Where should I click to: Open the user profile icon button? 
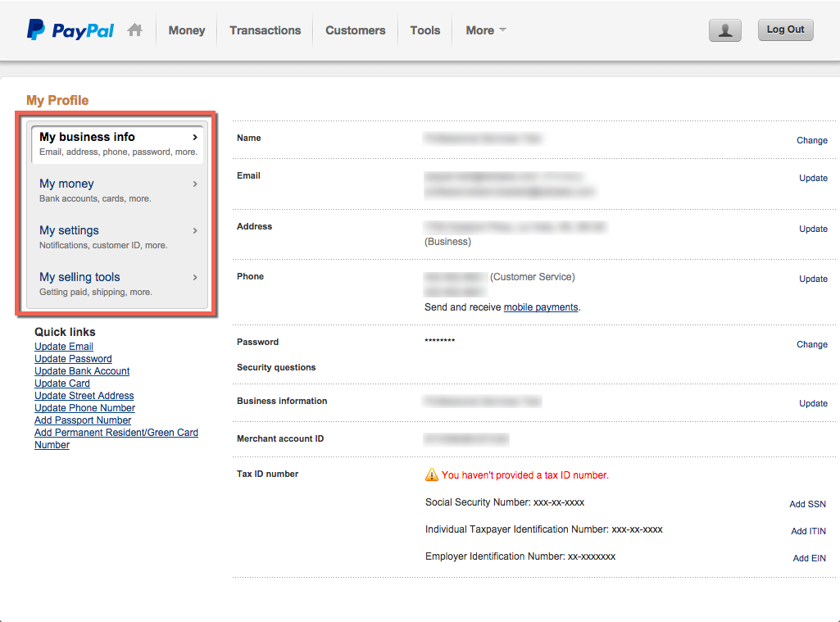point(724,30)
